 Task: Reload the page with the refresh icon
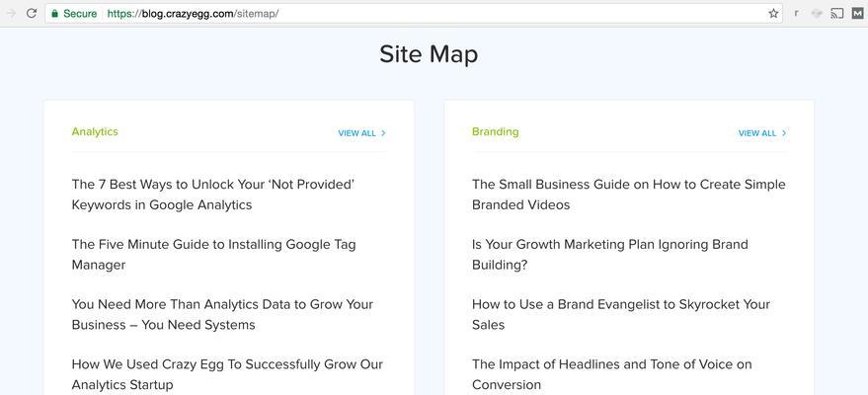(32, 13)
